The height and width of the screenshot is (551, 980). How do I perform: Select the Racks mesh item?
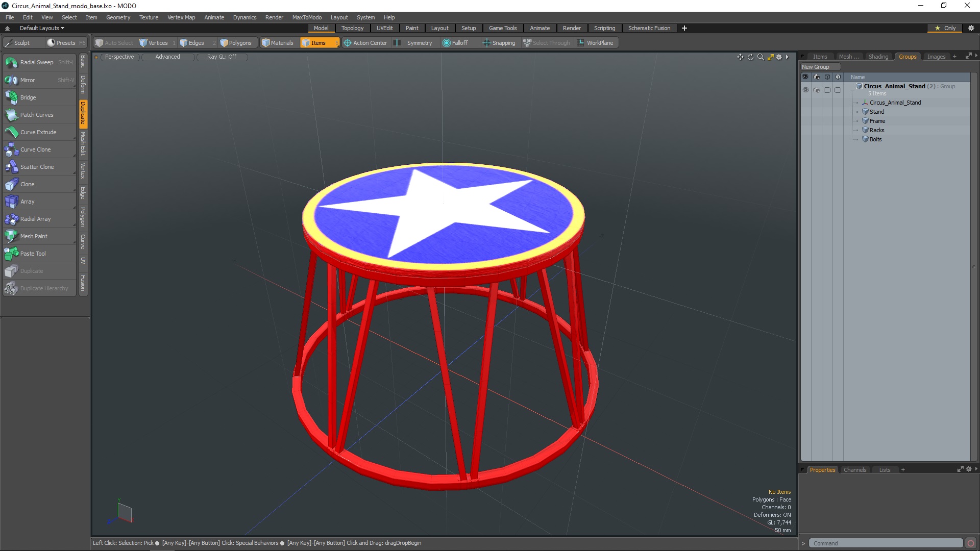[876, 130]
